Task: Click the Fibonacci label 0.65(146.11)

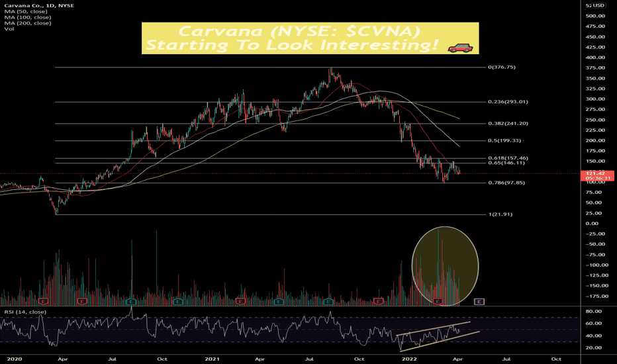Action: [506, 163]
